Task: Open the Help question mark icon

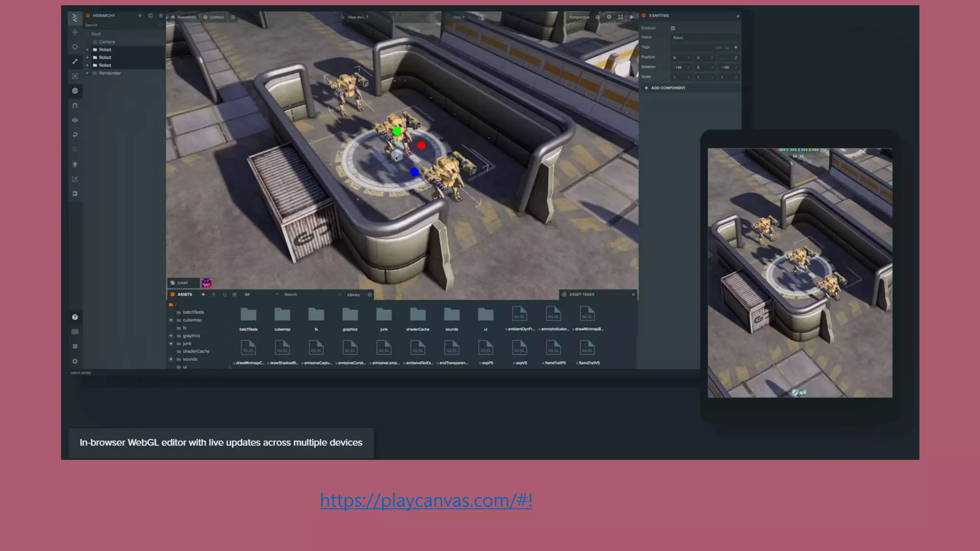Action: point(75,317)
